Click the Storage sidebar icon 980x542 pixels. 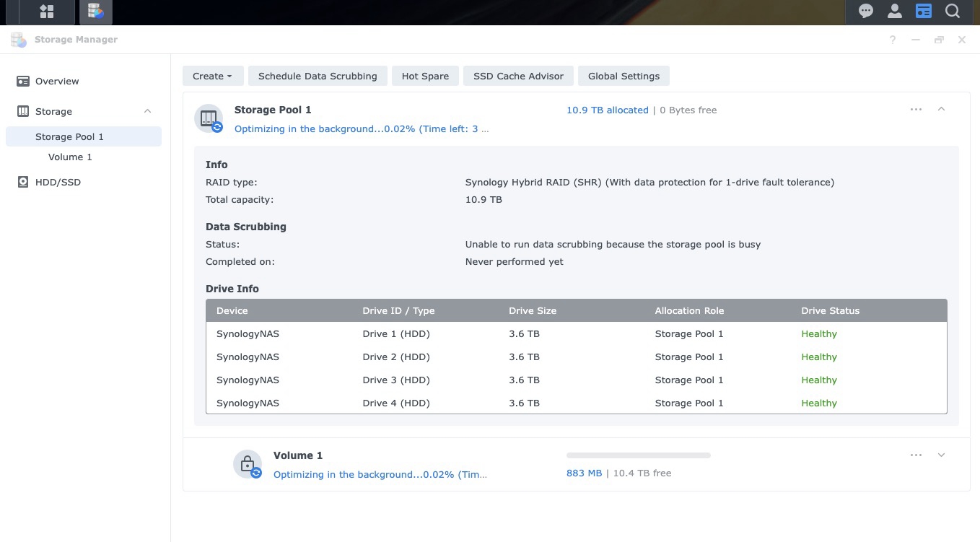click(23, 111)
